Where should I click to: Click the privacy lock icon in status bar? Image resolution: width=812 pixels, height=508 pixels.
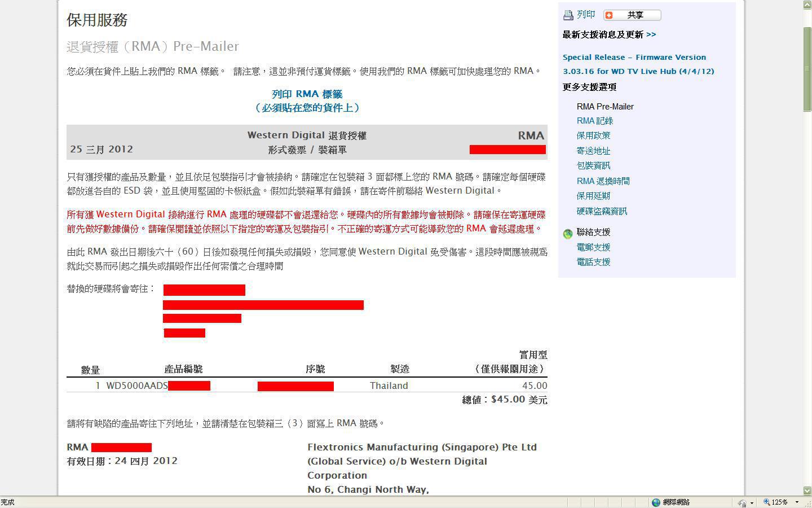(x=742, y=502)
